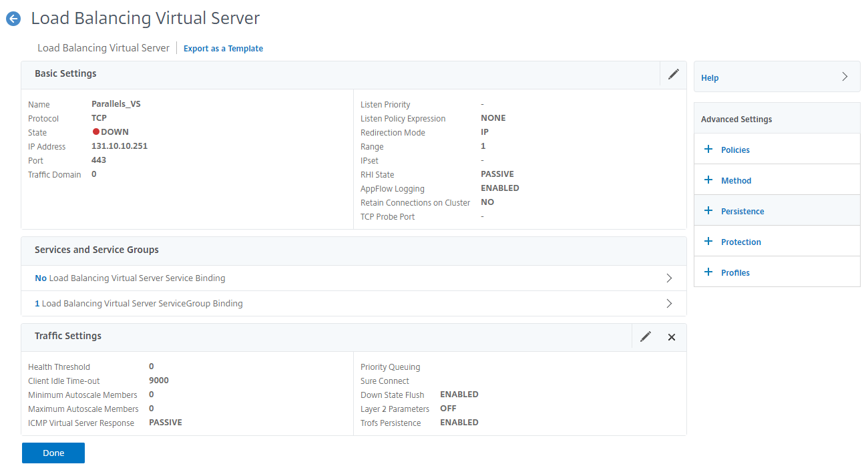Edit Basic Settings with pencil icon

pyautogui.click(x=673, y=74)
